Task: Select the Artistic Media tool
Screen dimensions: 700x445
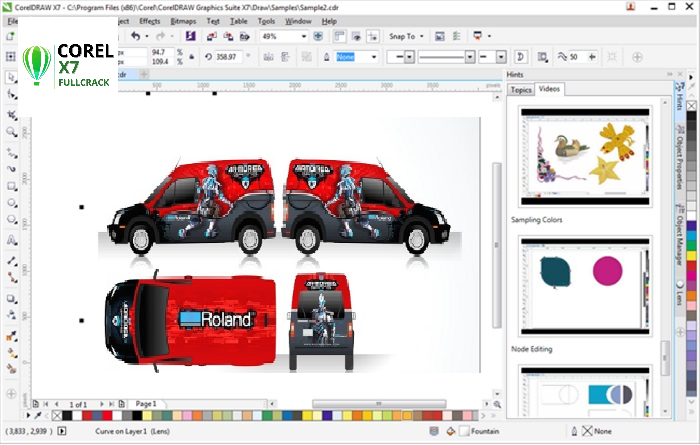Action: [11, 169]
